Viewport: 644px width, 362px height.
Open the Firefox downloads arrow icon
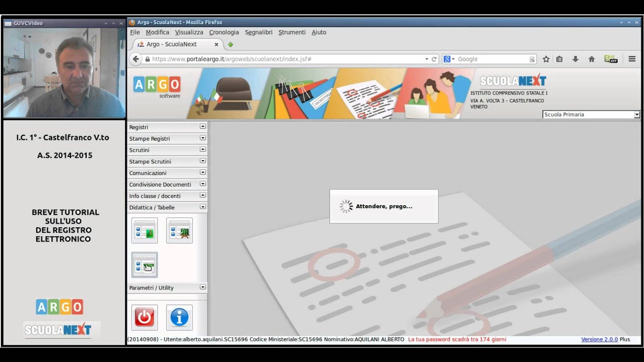pyautogui.click(x=576, y=59)
